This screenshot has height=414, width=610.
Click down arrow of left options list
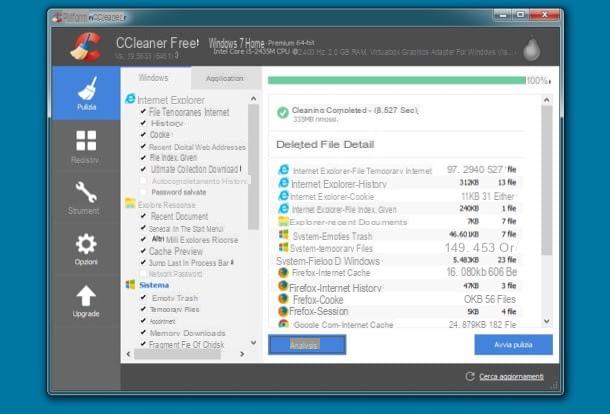click(253, 342)
